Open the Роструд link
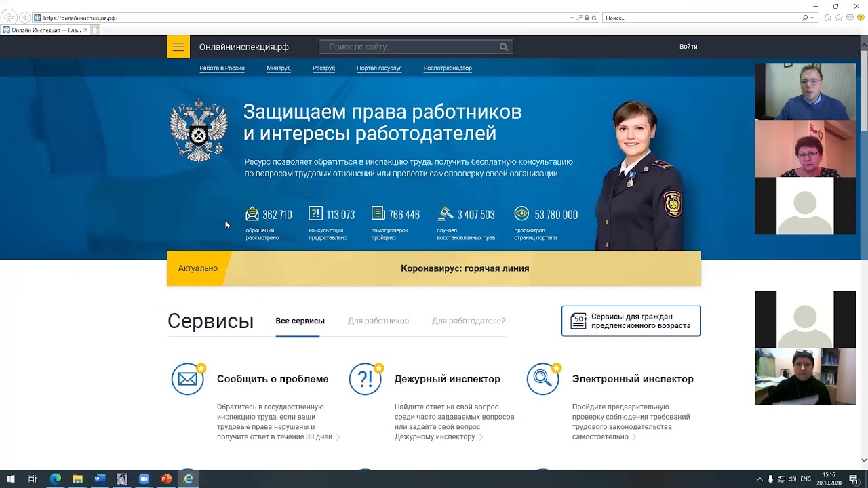868x488 pixels. [x=323, y=68]
